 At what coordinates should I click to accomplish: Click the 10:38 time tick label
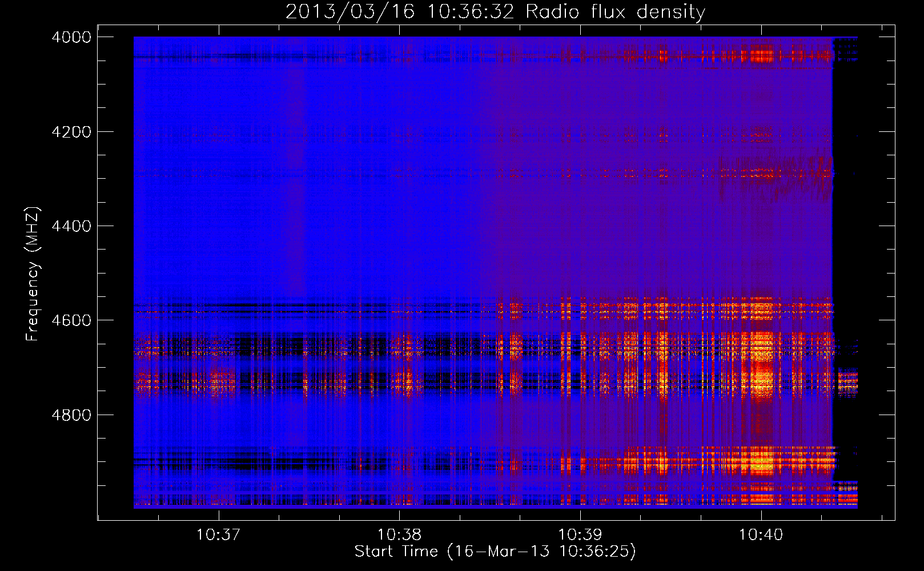click(x=399, y=535)
